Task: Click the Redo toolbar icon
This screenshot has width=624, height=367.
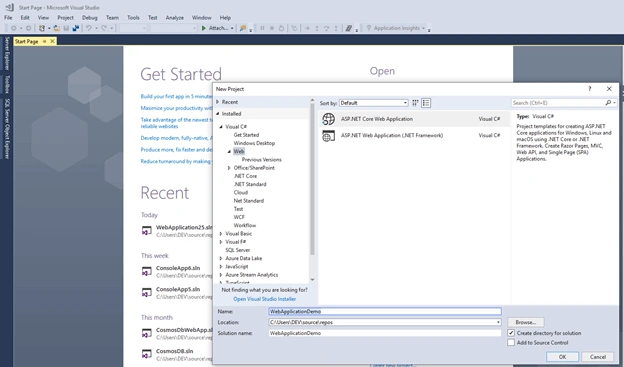Action: tap(104, 28)
